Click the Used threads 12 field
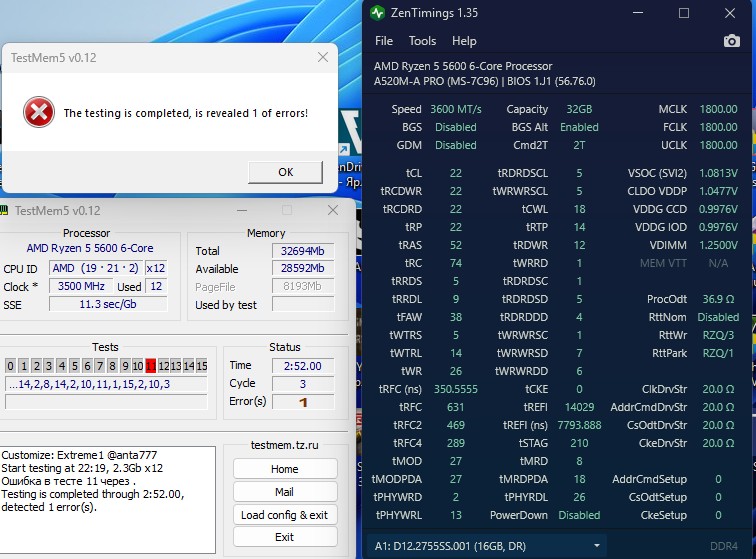756x559 pixels. 156,286
